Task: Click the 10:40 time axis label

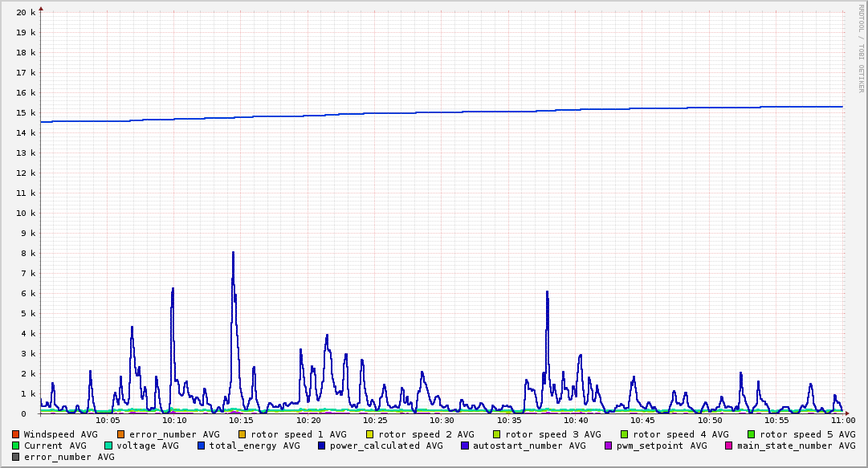Action: click(576, 421)
